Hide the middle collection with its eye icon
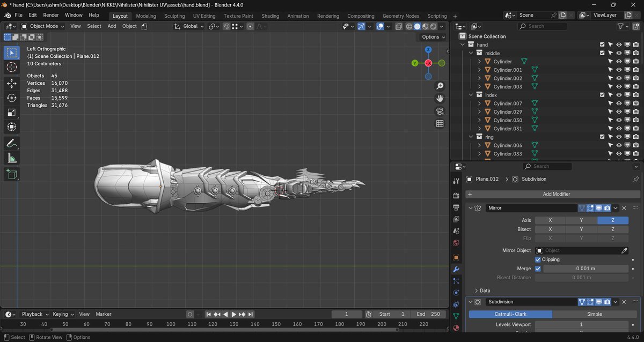This screenshot has width=644, height=342. 619,53
